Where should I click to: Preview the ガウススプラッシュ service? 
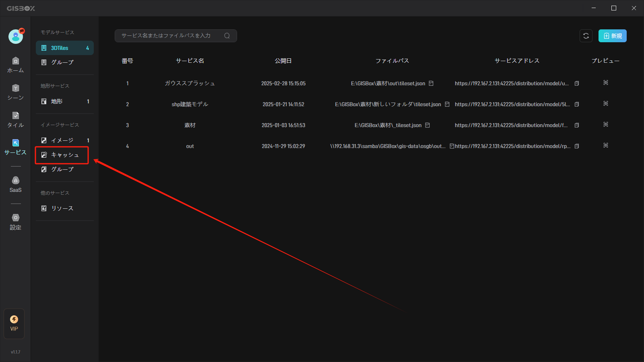(x=606, y=82)
